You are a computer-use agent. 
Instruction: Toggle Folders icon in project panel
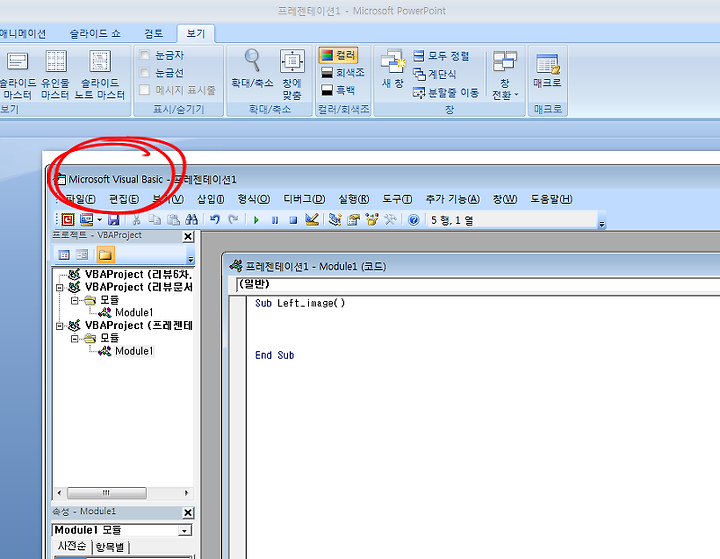tap(105, 254)
